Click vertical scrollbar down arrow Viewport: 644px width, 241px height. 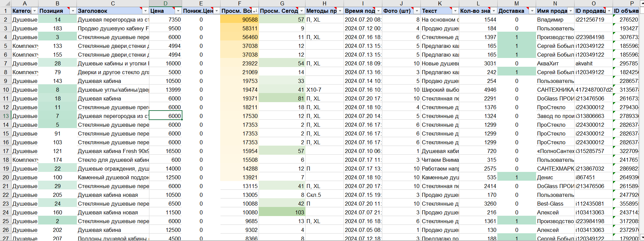(x=641, y=237)
